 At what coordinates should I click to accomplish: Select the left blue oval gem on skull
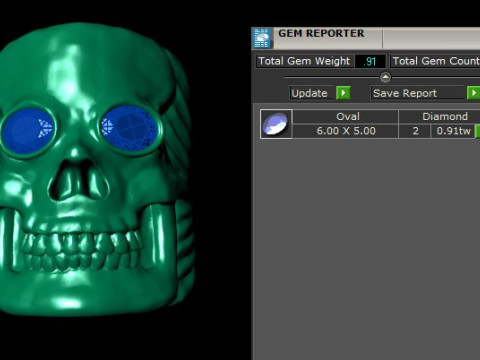[x=29, y=131]
